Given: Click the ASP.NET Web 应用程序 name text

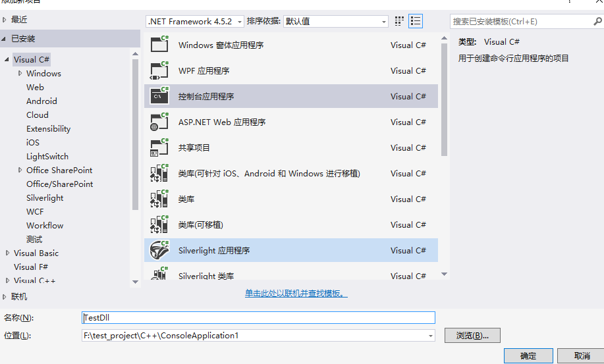Looking at the screenshot, I should coord(222,122).
